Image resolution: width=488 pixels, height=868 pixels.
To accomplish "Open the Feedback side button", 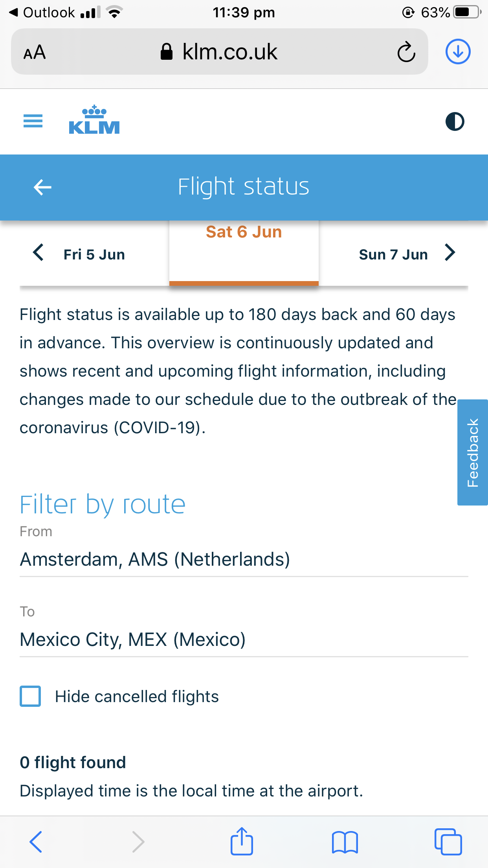I will 473,452.
